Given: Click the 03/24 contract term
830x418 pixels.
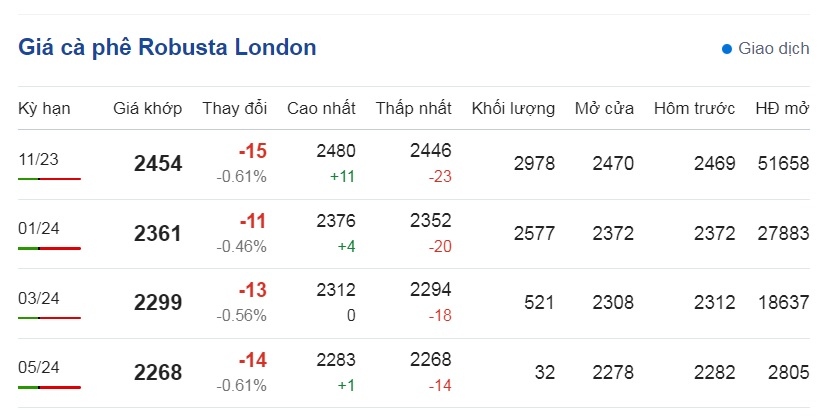Looking at the screenshot, I should click(39, 298).
